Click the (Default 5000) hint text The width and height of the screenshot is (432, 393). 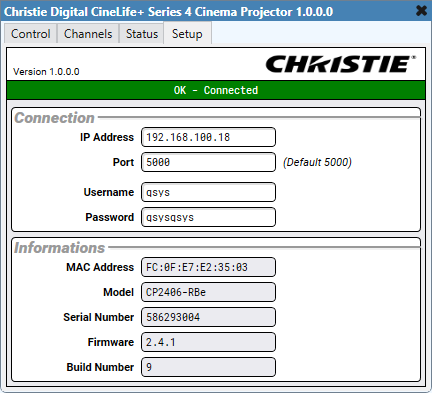[x=317, y=162]
